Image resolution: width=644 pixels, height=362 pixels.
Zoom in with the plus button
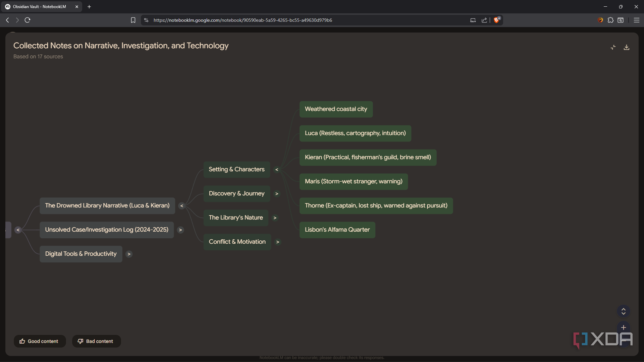tap(624, 327)
